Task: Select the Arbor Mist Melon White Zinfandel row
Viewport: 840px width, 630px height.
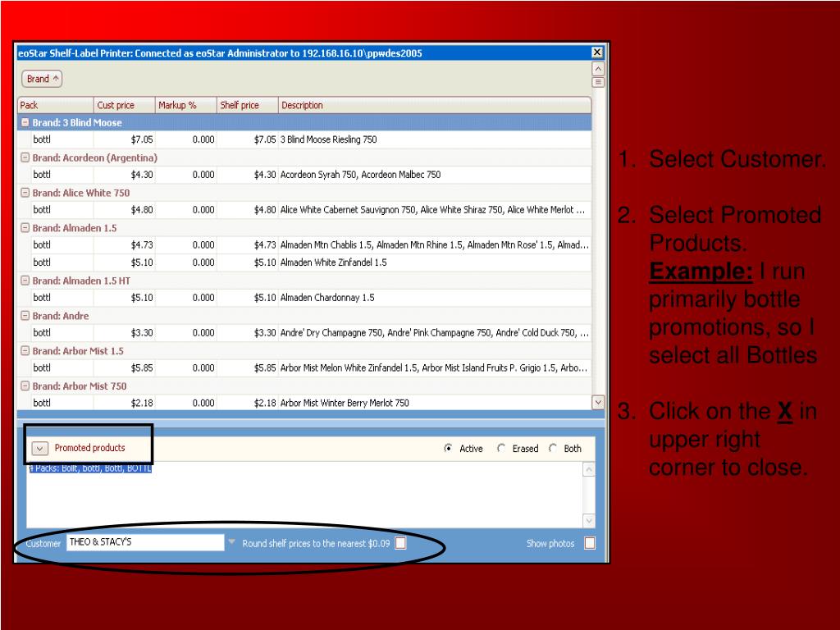Action: point(304,367)
